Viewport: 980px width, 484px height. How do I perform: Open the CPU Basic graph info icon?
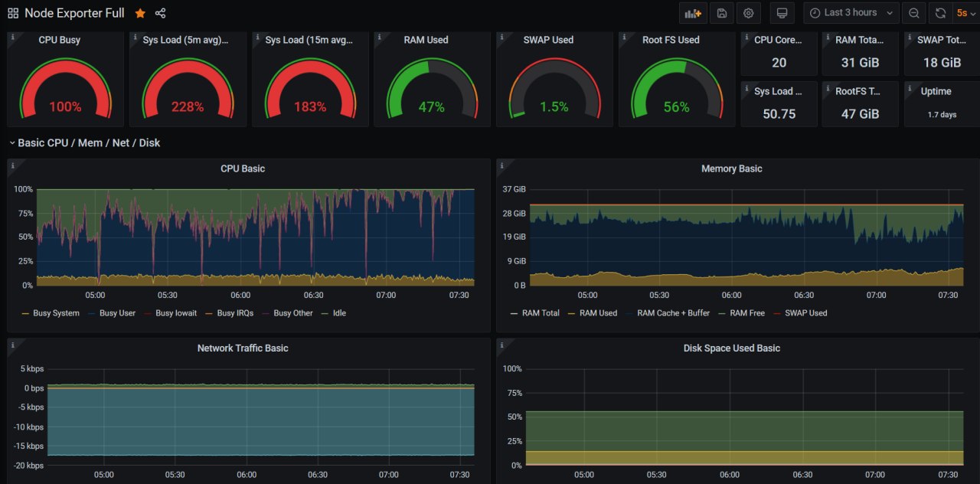pos(12,165)
